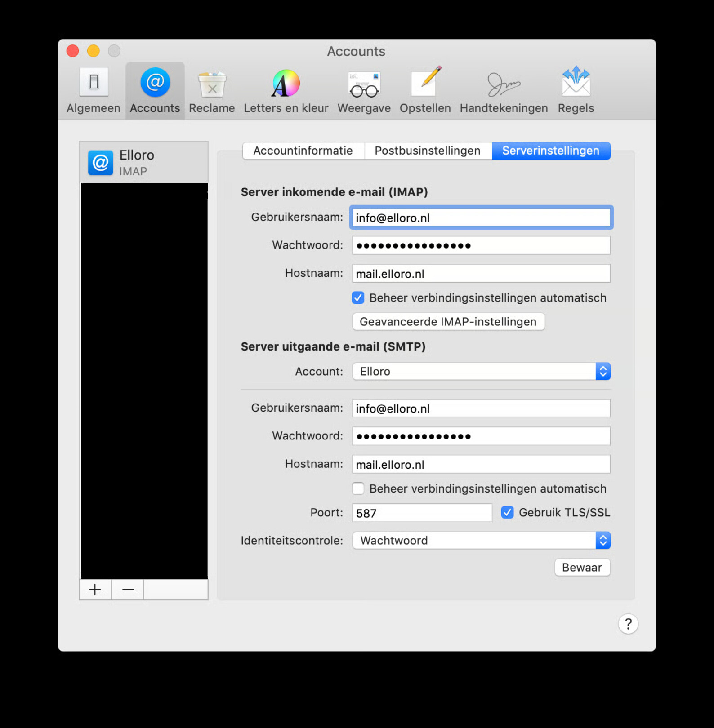Click the Geavanceerde IMAP-instellingen button

(448, 322)
